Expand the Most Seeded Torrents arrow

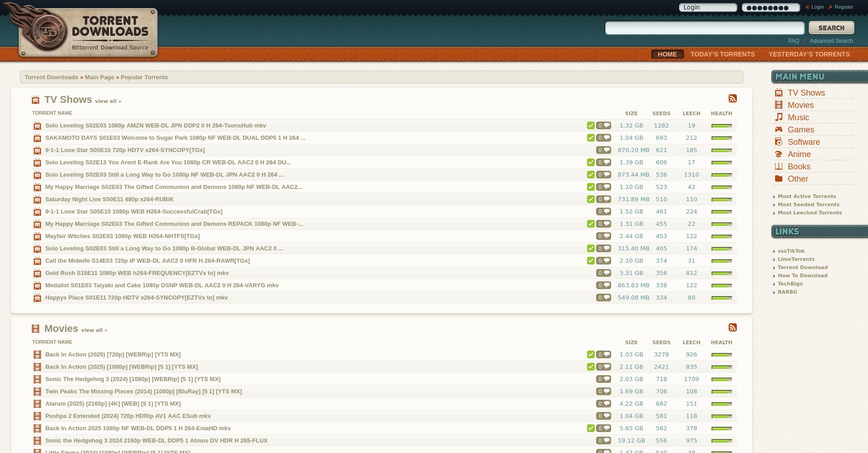tap(774, 204)
